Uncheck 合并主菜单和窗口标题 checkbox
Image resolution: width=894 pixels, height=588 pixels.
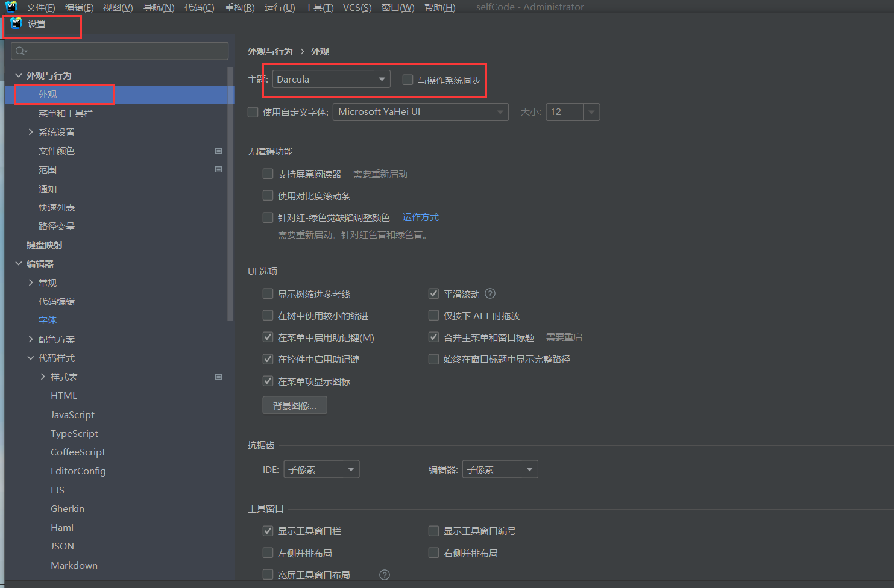(x=433, y=337)
